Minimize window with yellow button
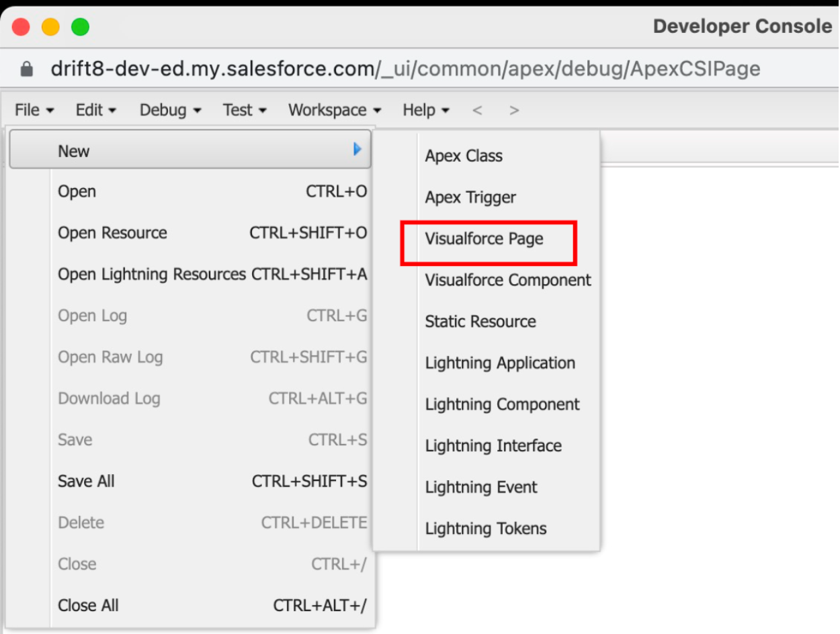Viewport: 840px width, 634px height. pos(50,27)
